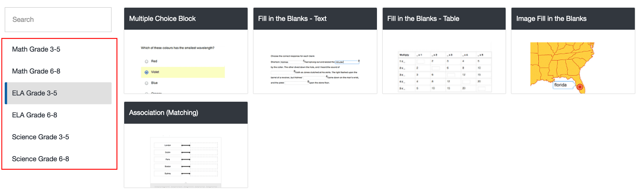The image size is (644, 196).
Task: Open Association (Matching) card header
Action: pos(186,113)
